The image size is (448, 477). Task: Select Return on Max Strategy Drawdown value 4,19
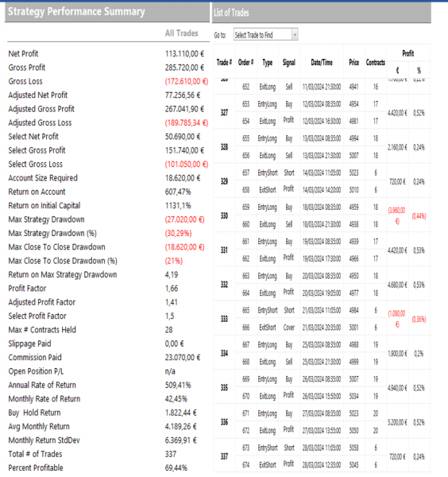(x=172, y=275)
